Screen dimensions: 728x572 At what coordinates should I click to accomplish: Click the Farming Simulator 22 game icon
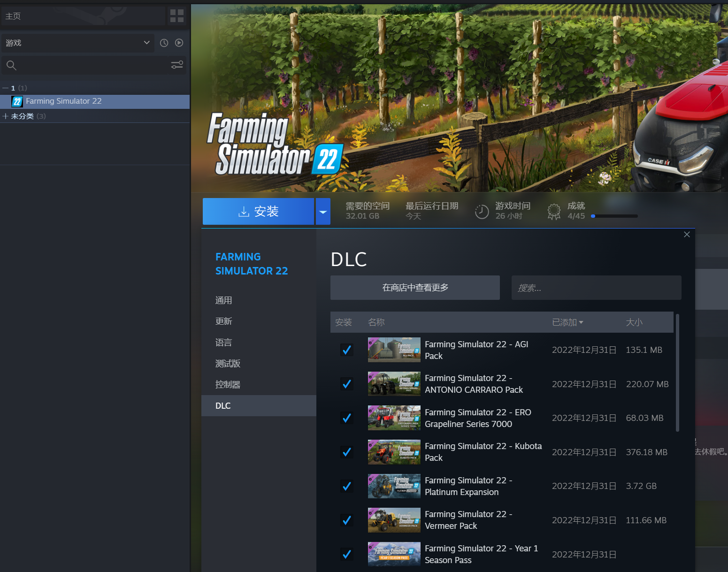tap(17, 101)
